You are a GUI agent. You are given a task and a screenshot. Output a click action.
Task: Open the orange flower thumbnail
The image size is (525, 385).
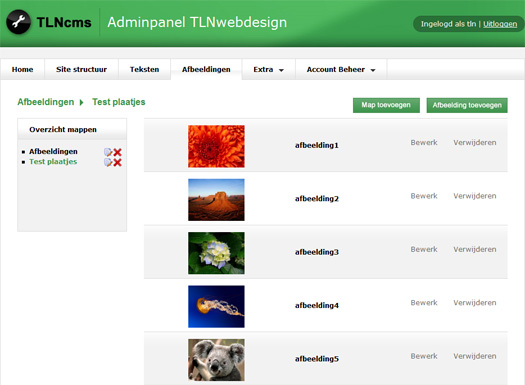click(216, 146)
